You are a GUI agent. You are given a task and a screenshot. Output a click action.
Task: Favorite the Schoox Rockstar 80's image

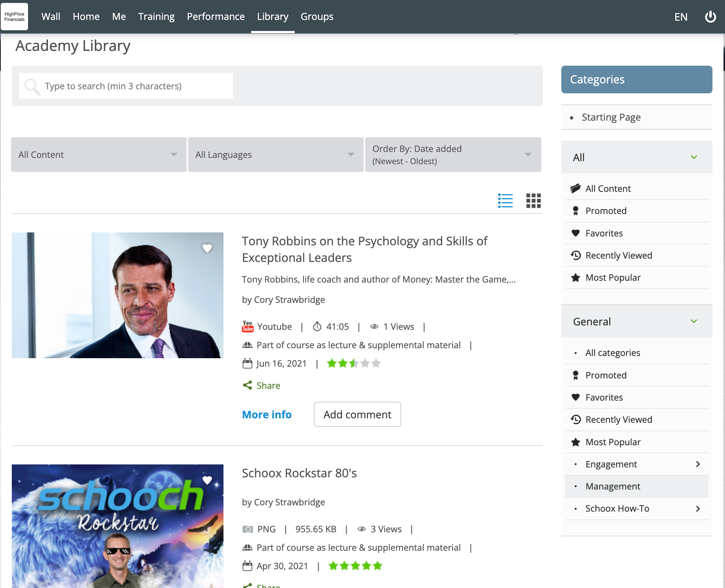point(207,480)
